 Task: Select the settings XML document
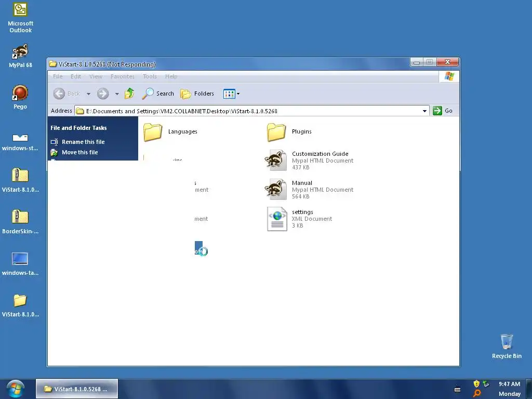point(299,219)
